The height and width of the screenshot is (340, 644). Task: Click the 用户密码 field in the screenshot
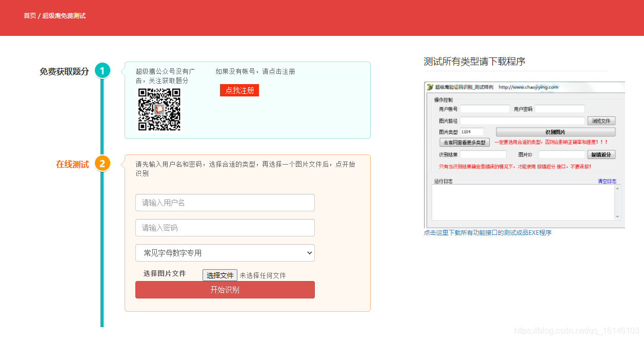560,109
